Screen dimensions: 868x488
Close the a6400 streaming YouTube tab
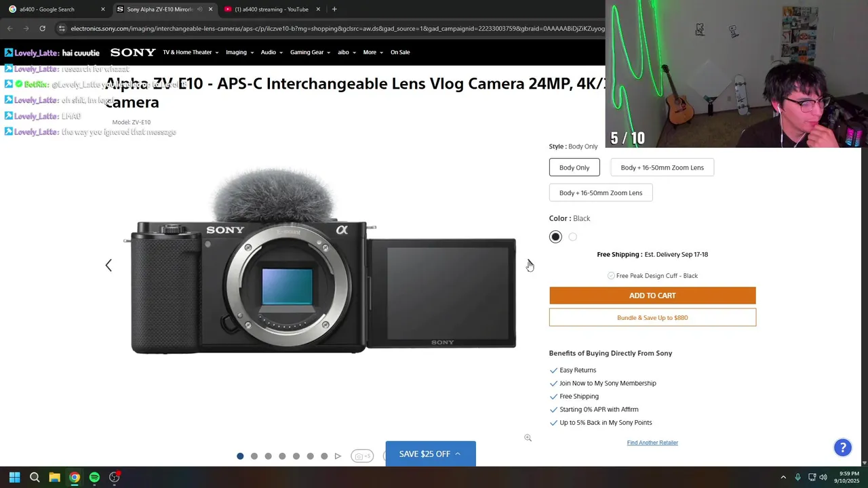point(318,9)
